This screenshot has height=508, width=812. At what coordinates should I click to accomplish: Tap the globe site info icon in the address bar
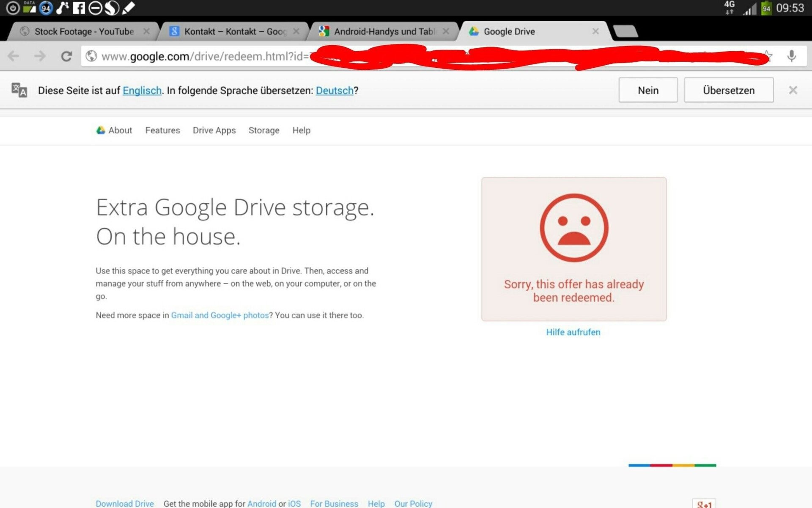tap(91, 56)
